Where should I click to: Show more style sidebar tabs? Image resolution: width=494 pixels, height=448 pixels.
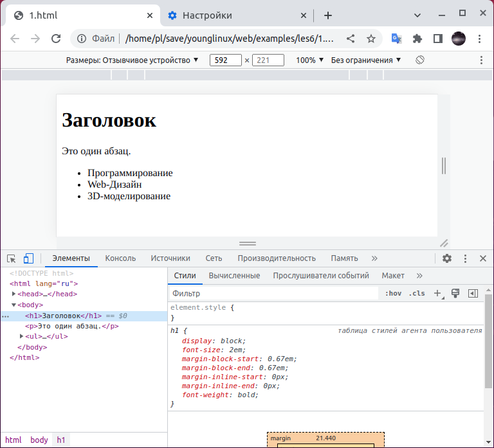pos(419,276)
